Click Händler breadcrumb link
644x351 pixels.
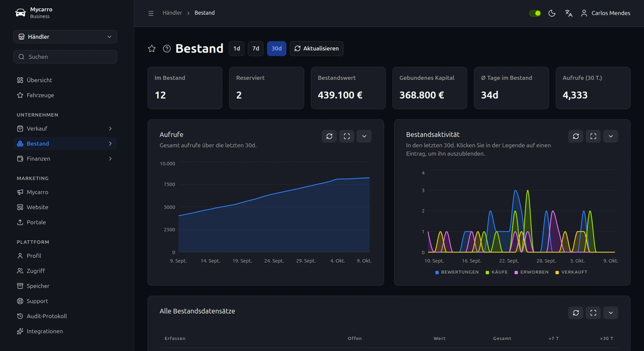pyautogui.click(x=172, y=13)
